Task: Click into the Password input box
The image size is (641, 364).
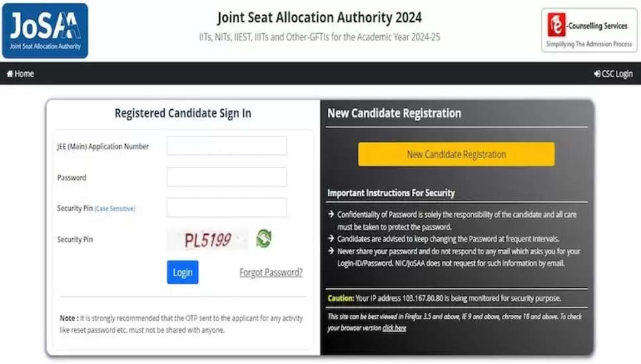Action: pyautogui.click(x=226, y=177)
